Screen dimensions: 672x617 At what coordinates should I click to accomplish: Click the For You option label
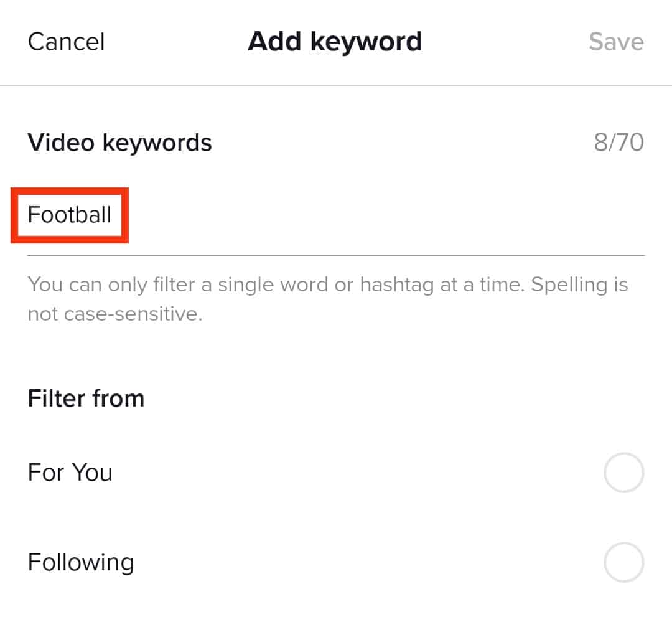point(70,473)
